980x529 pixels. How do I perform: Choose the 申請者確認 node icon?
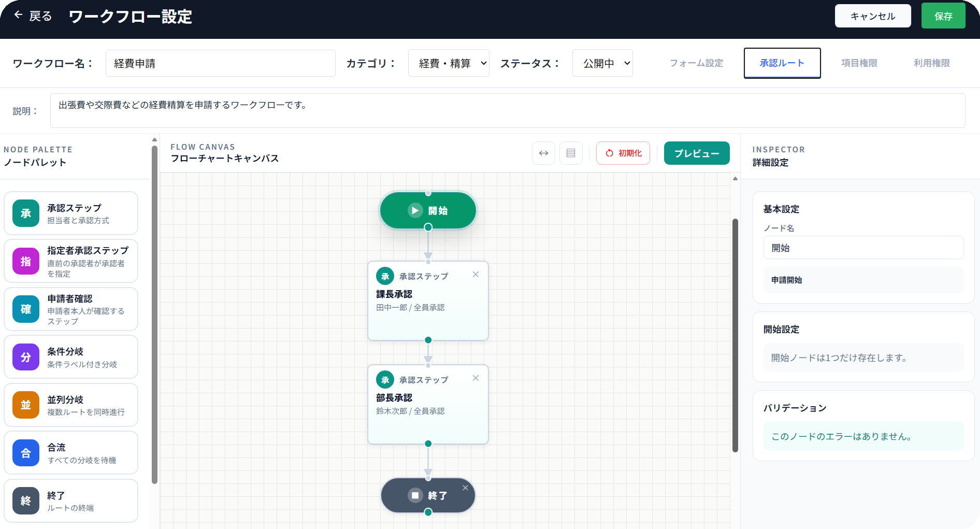[x=26, y=309]
